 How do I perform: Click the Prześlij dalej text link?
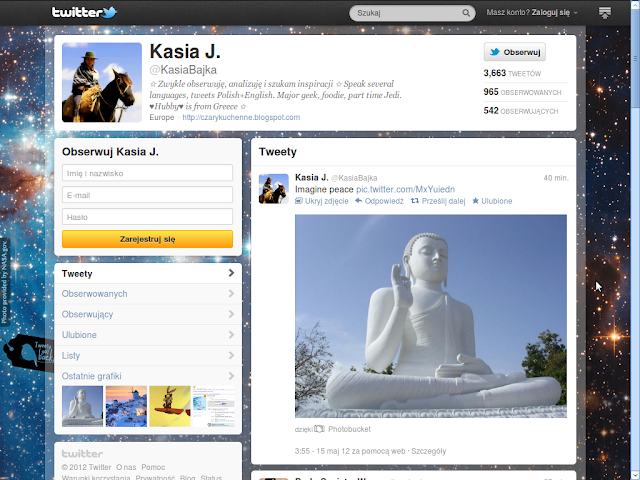click(443, 201)
